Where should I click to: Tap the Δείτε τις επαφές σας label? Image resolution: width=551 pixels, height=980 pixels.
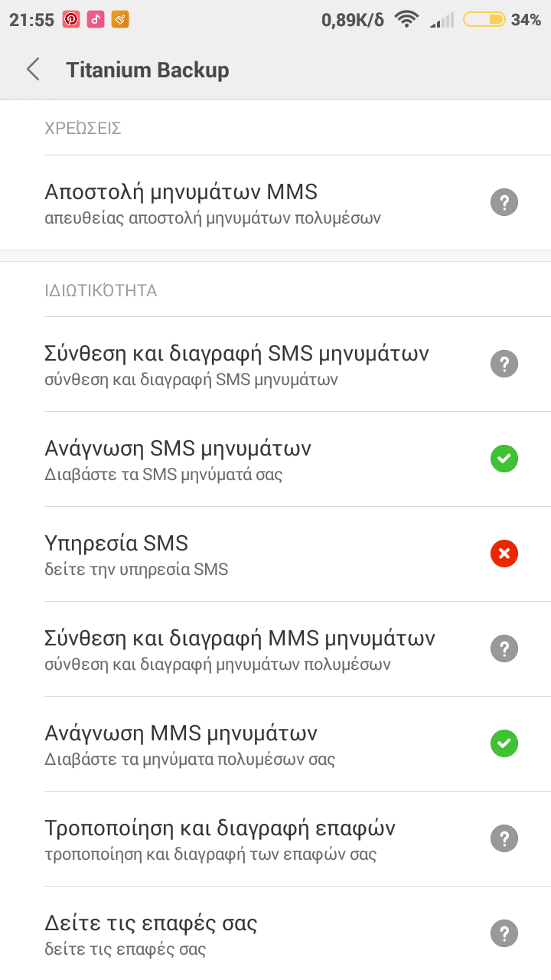[x=151, y=923]
